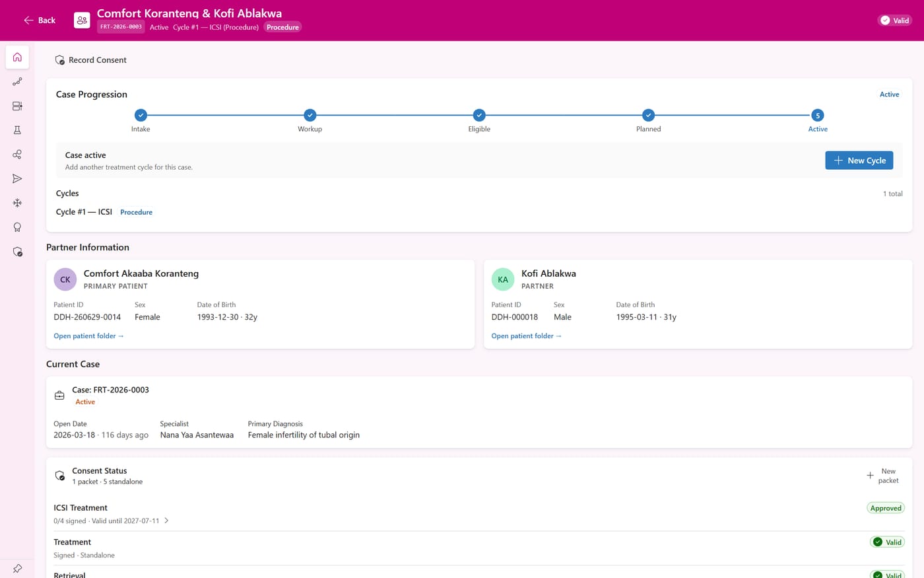Click specialist Nana Yaa Asantewaa
This screenshot has width=924, height=578.
tap(197, 435)
